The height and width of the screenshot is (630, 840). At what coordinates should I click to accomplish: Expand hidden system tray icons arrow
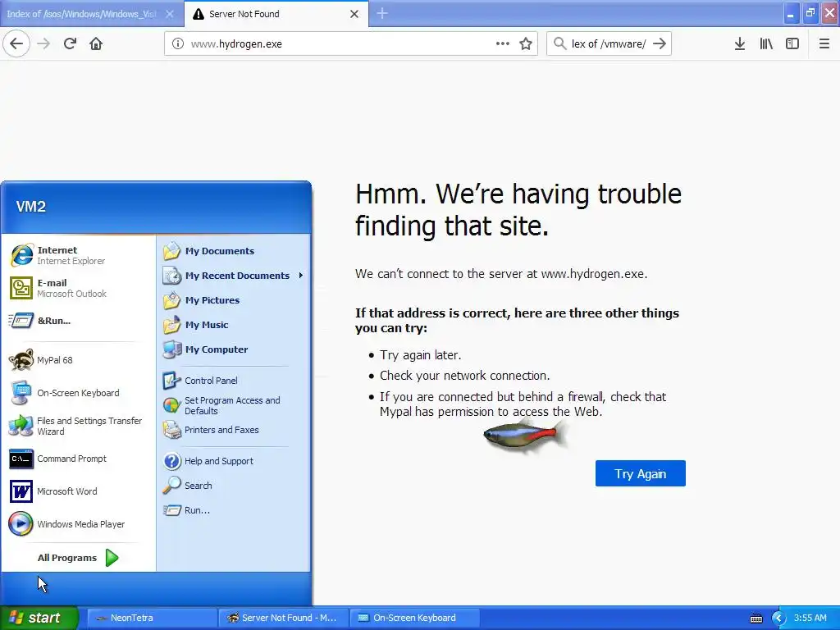coord(778,619)
